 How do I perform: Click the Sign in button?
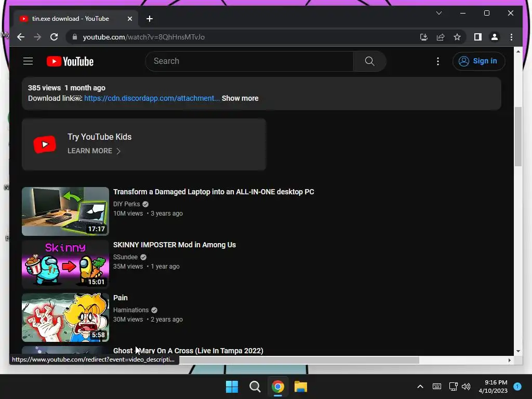click(x=478, y=61)
